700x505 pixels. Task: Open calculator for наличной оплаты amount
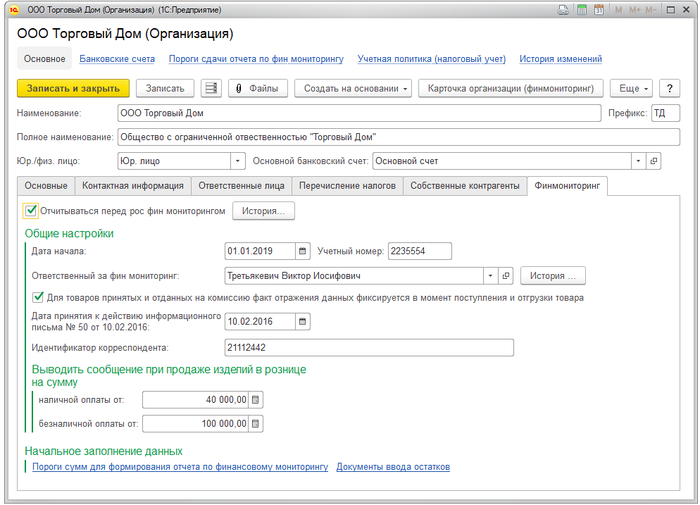click(x=255, y=400)
